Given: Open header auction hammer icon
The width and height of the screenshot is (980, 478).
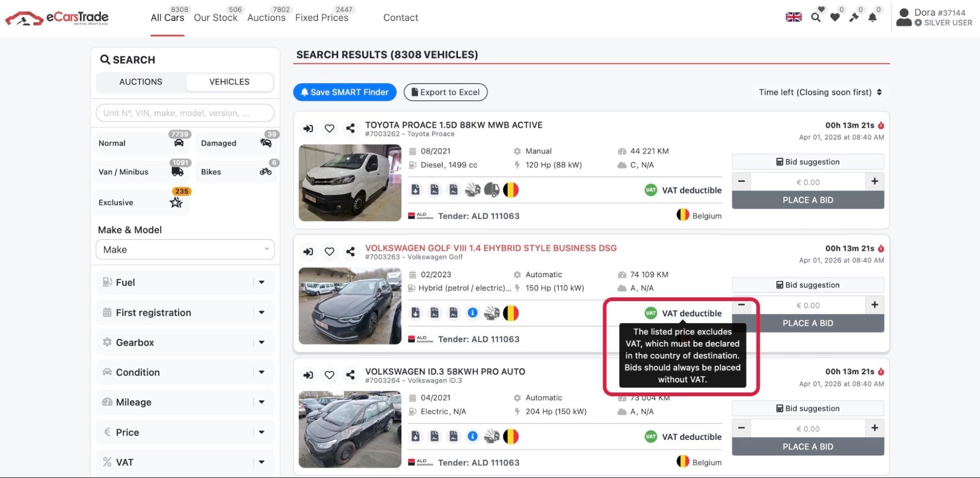Looking at the screenshot, I should click(x=854, y=18).
